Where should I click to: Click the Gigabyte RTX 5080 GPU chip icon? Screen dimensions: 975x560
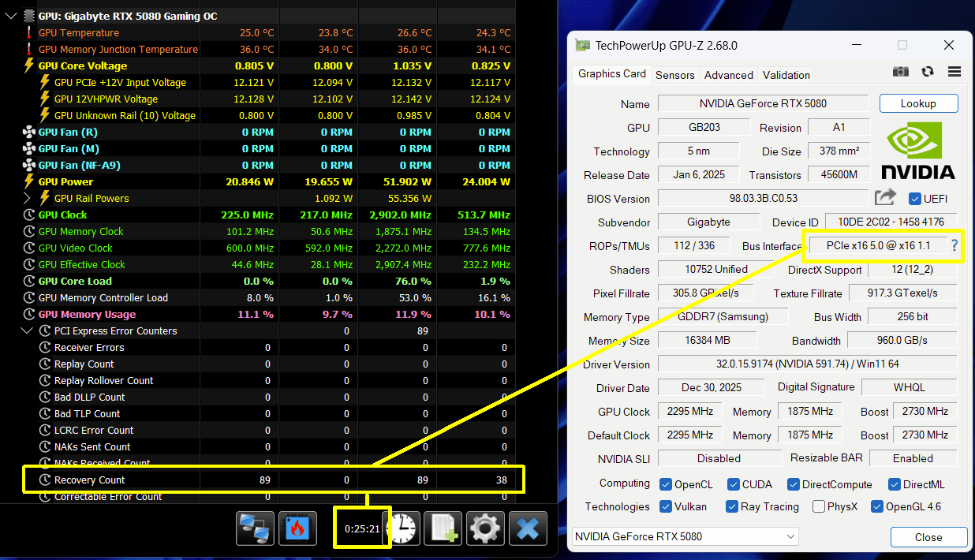point(29,16)
